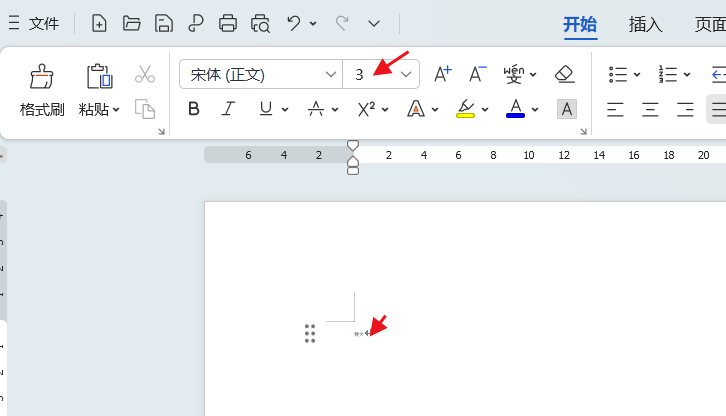Viewport: 726px width, 416px height.
Task: Expand highlight color dropdown arrow
Action: coord(485,110)
